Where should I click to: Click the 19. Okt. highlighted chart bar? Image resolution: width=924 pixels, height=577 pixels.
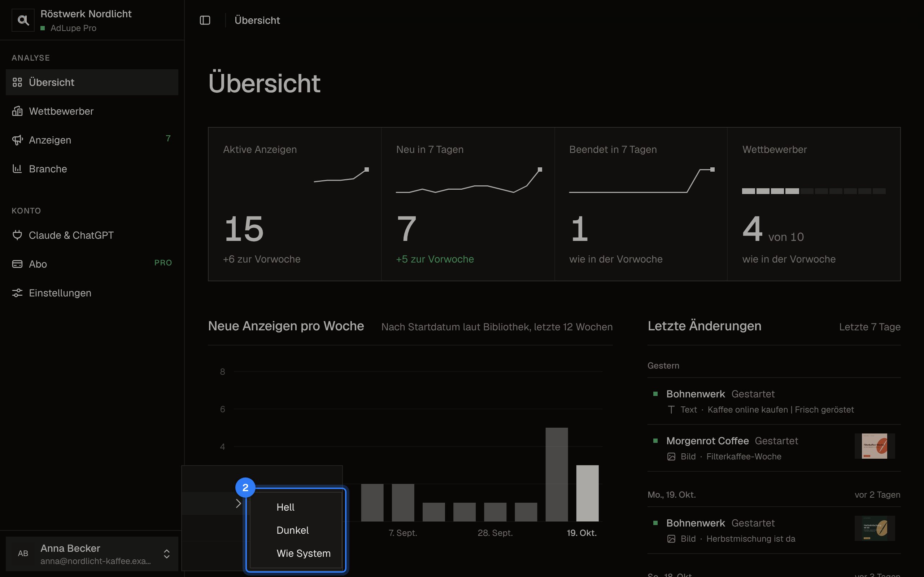pos(587,493)
